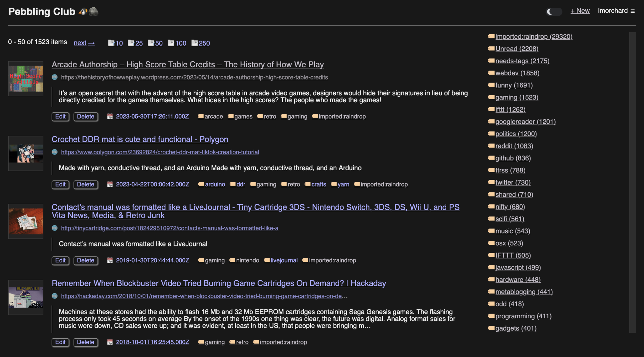Click calendar icon next to 2023-05-30 date

point(110,117)
